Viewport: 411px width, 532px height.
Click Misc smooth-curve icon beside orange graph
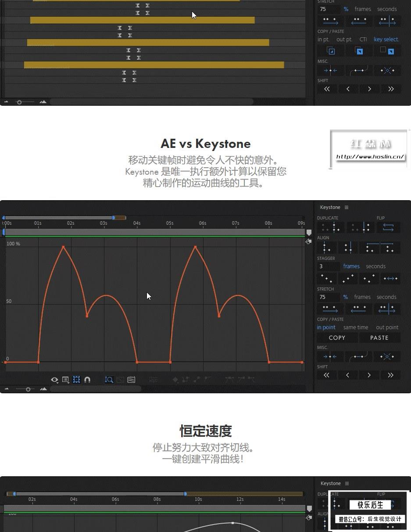pos(358,356)
